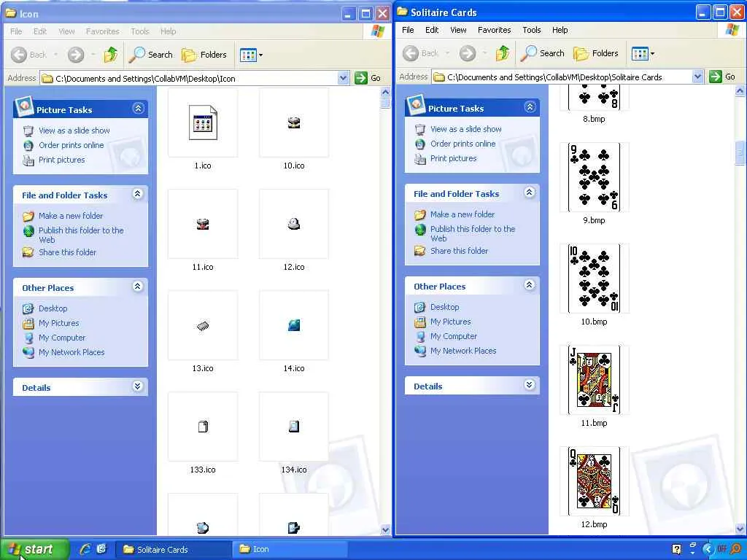
Task: Select the 13.ico chip icon
Action: coord(203,325)
